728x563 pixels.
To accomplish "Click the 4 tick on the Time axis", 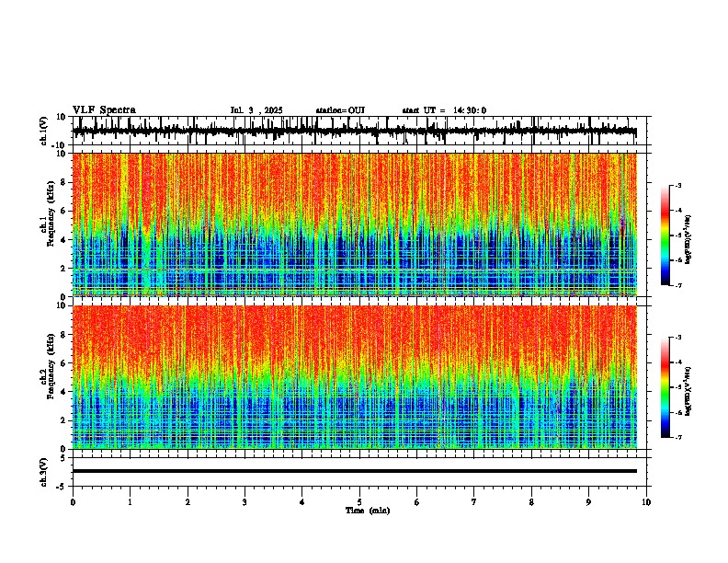I will (301, 502).
